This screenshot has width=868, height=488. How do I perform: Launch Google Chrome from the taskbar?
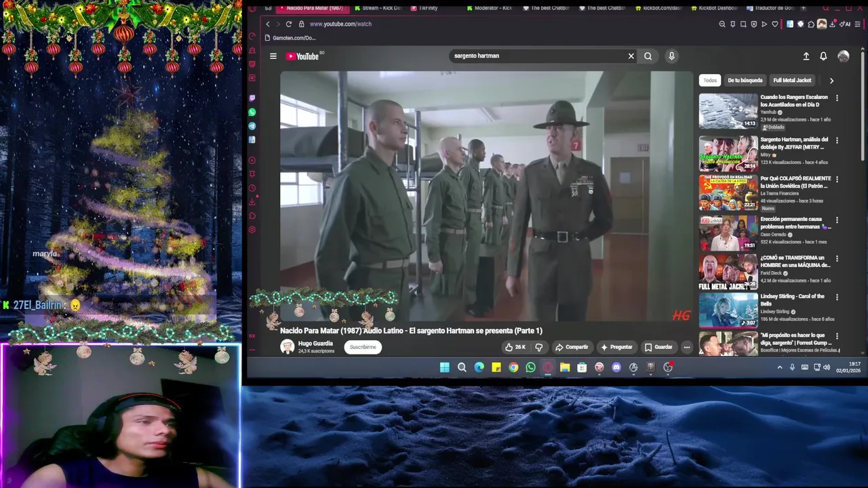coord(513,367)
